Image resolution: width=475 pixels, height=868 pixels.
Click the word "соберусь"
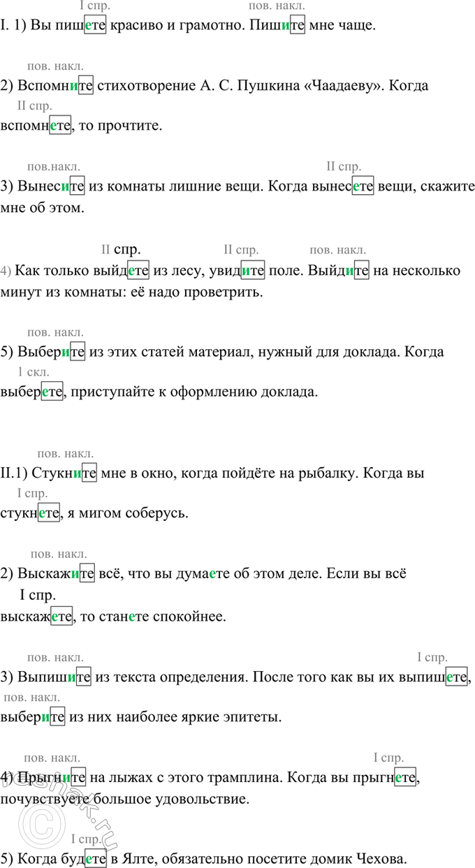coord(156,514)
